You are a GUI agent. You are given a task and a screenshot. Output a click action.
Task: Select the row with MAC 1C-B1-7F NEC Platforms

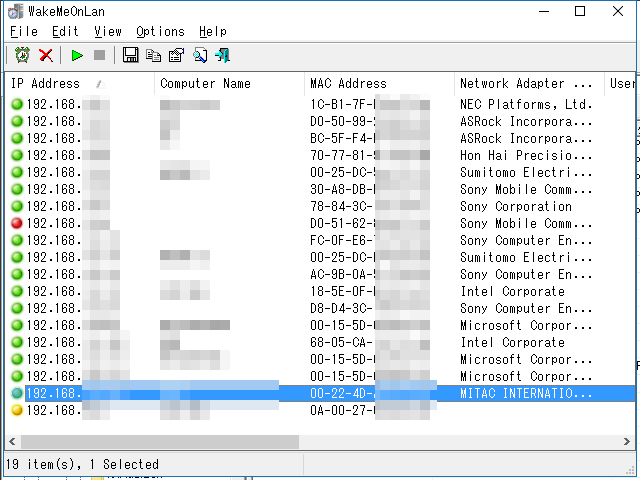click(320, 105)
